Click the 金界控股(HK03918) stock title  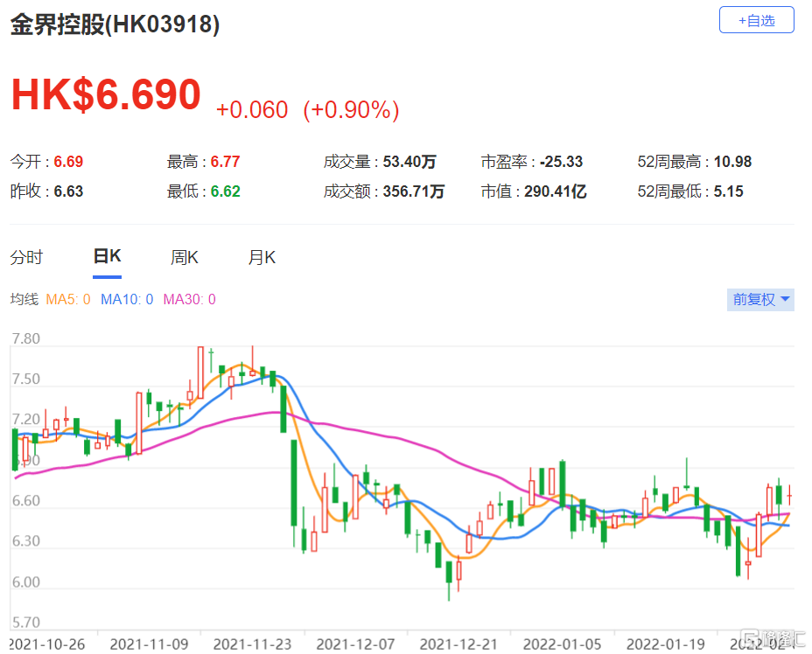click(115, 24)
